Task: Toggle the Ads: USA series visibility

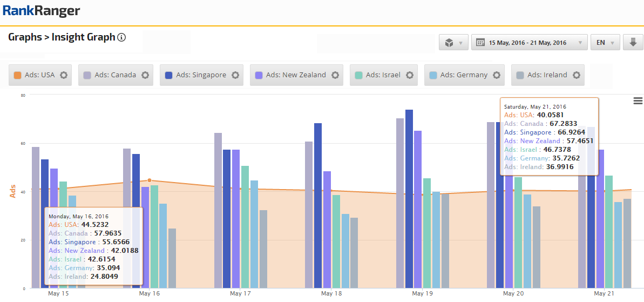Action: (x=40, y=75)
